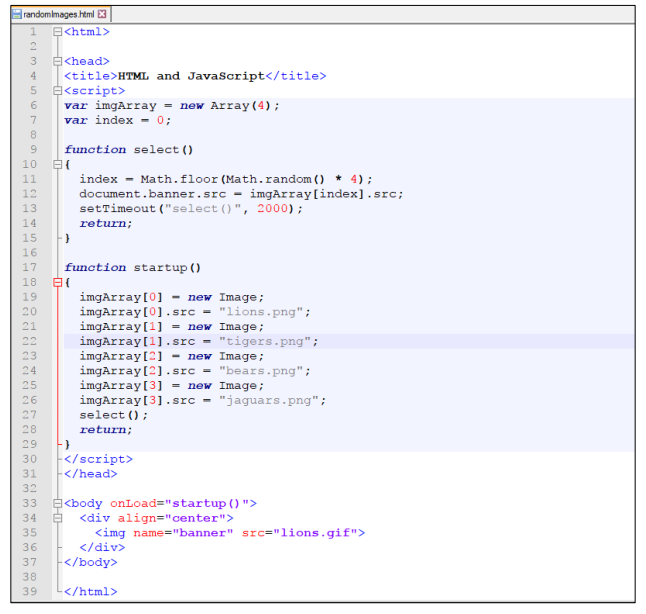Collapse the <script> fold marker on line 5

[58, 91]
